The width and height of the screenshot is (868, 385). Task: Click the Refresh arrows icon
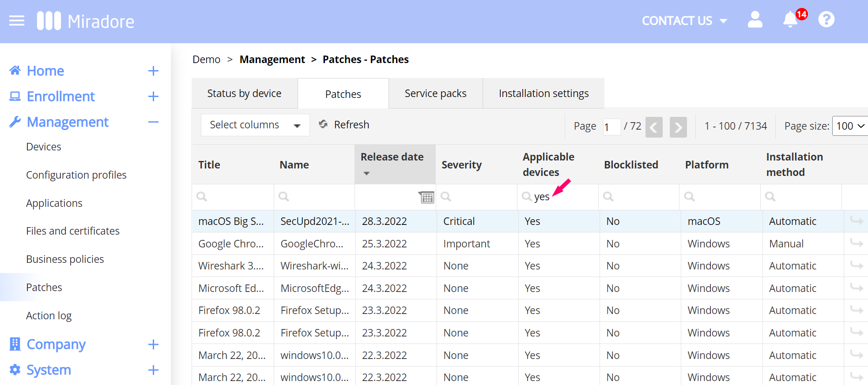[323, 124]
